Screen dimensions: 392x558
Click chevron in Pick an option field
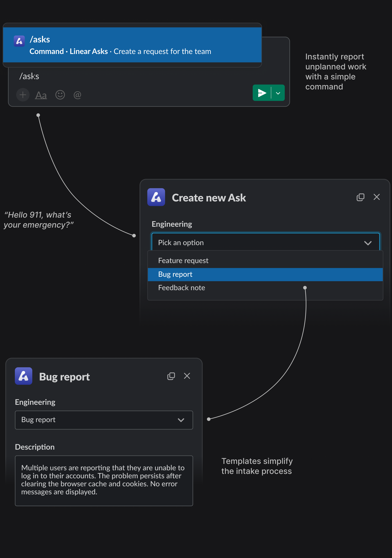click(368, 243)
